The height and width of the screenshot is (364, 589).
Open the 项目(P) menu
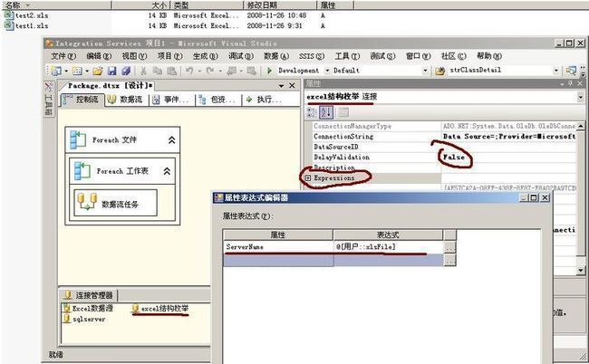[x=169, y=56]
